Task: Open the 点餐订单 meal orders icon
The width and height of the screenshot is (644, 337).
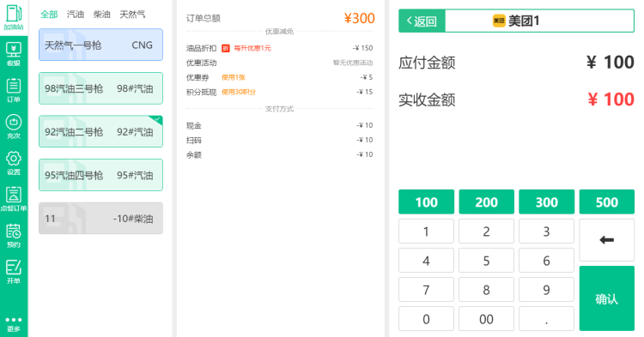Action: tap(14, 199)
